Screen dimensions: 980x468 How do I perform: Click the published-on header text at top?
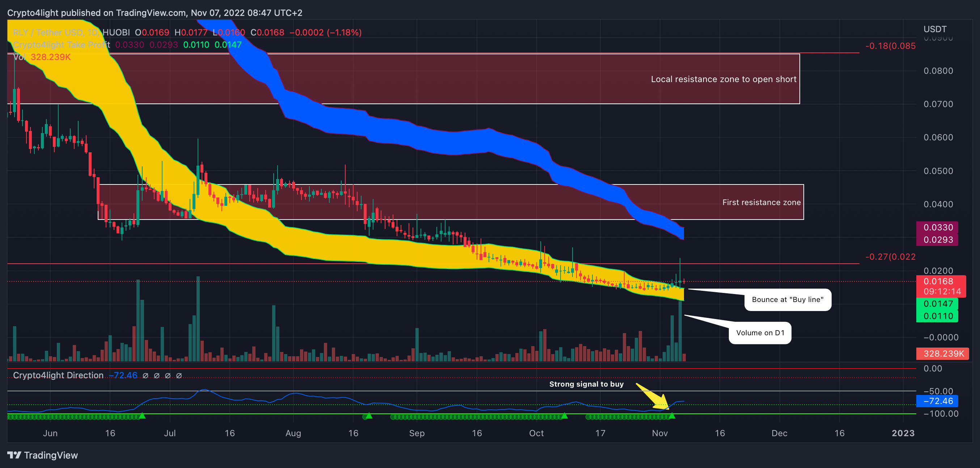[x=155, y=13]
